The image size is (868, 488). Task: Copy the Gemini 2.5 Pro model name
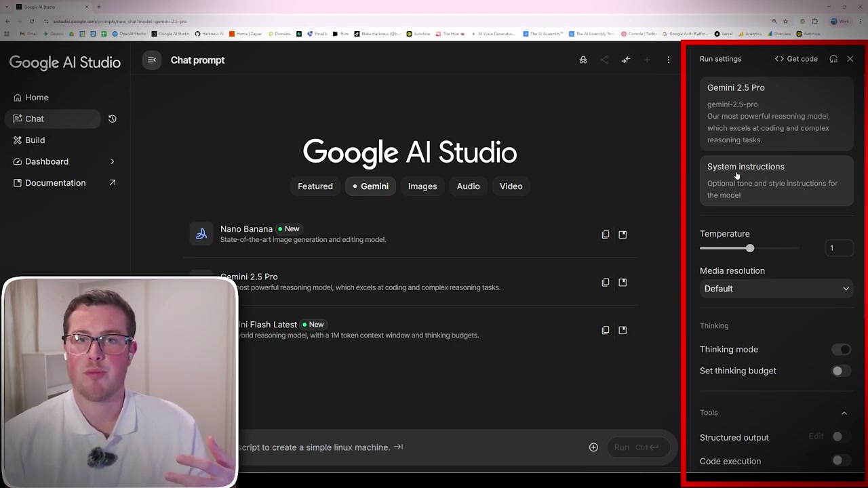pyautogui.click(x=606, y=282)
